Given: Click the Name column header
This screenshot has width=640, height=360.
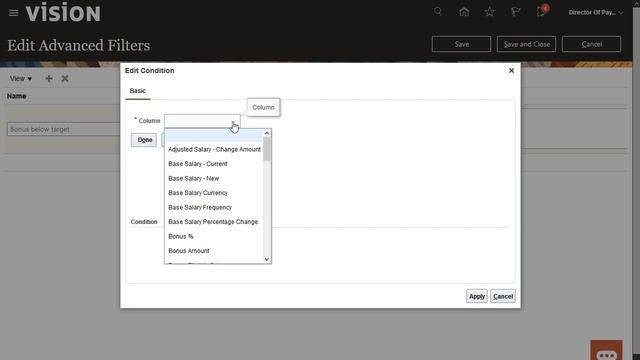Looking at the screenshot, I should [x=17, y=96].
